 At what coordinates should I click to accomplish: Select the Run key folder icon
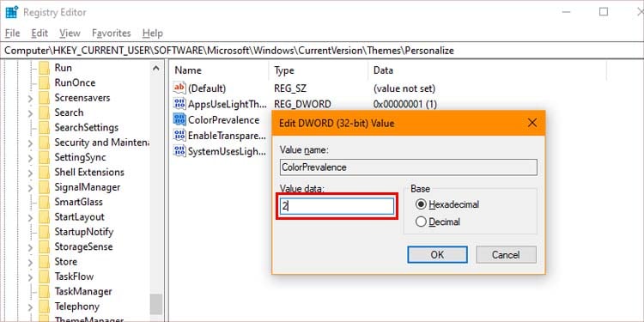(x=44, y=68)
